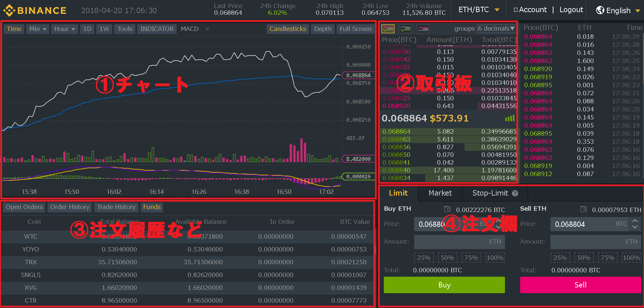Screen dimensions: 644x308
Task: Click the SNGLS row in Funds
Action: pyautogui.click(x=187, y=275)
